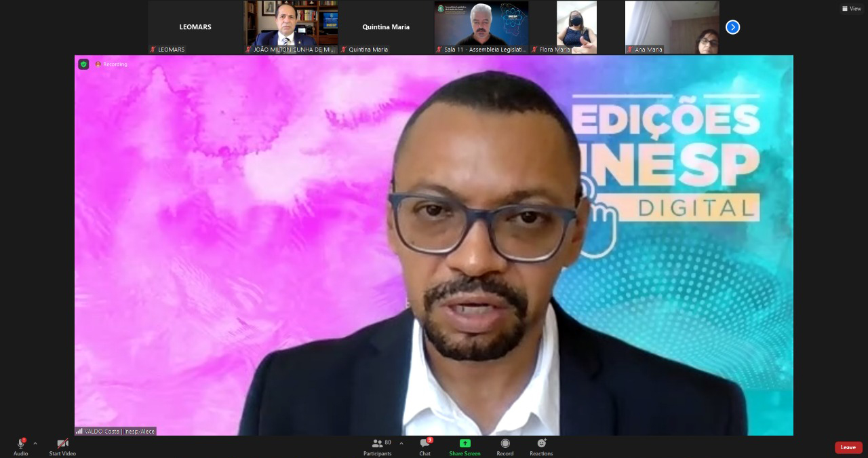This screenshot has width=868, height=458.
Task: Open the Reactions menu
Action: [541, 444]
